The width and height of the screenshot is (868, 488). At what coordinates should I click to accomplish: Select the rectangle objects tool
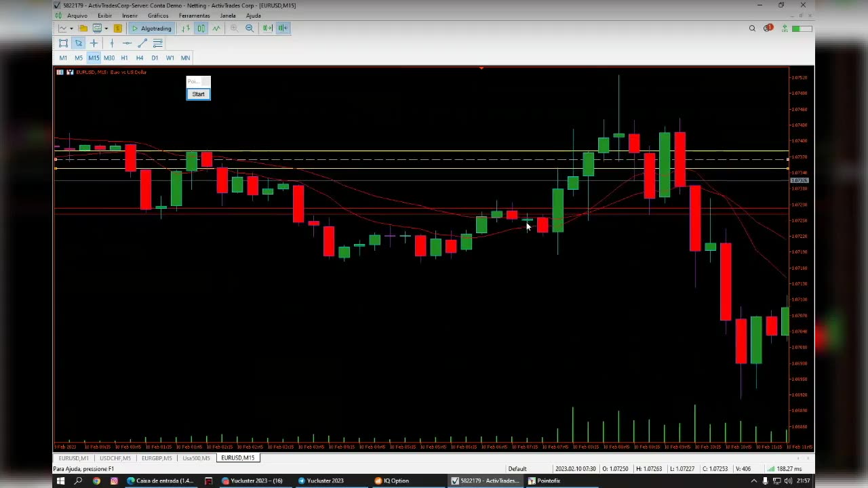[63, 43]
